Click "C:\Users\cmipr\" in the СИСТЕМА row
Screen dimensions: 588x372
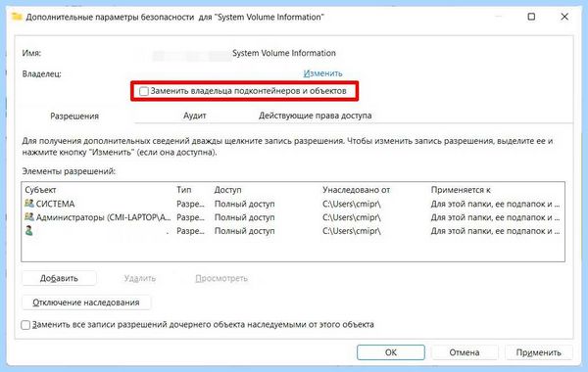pos(352,204)
